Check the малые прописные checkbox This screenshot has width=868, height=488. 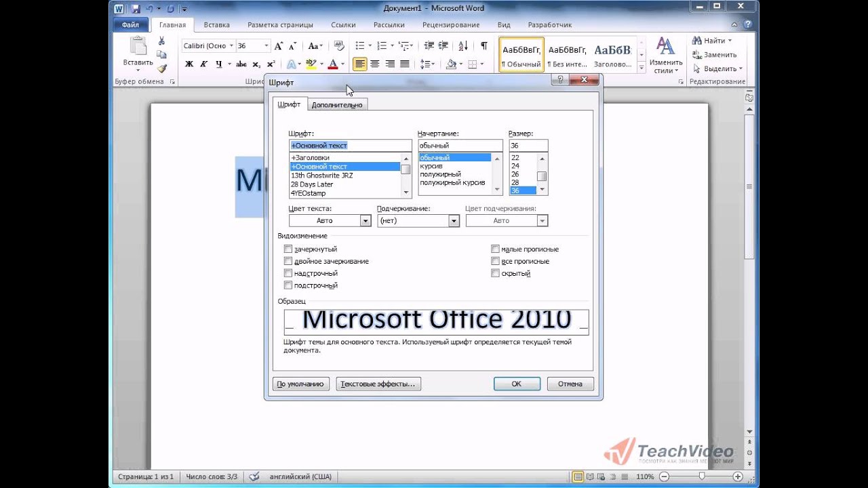coord(496,249)
